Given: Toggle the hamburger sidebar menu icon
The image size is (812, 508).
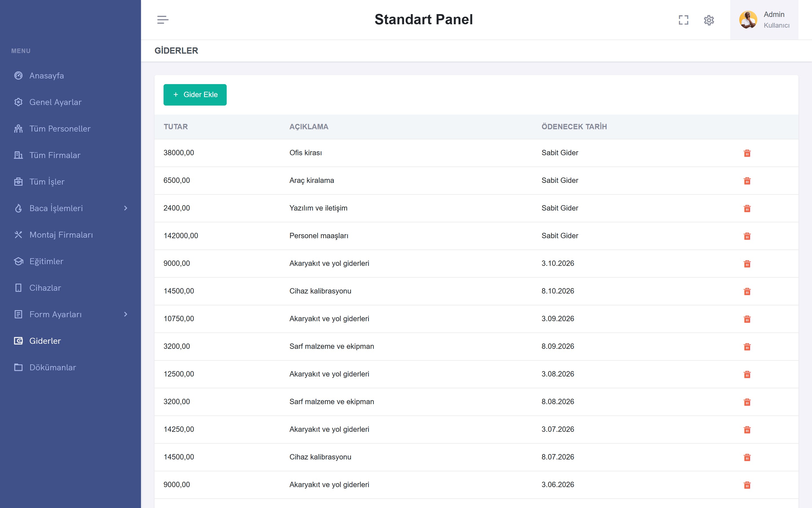Looking at the screenshot, I should coord(163,20).
